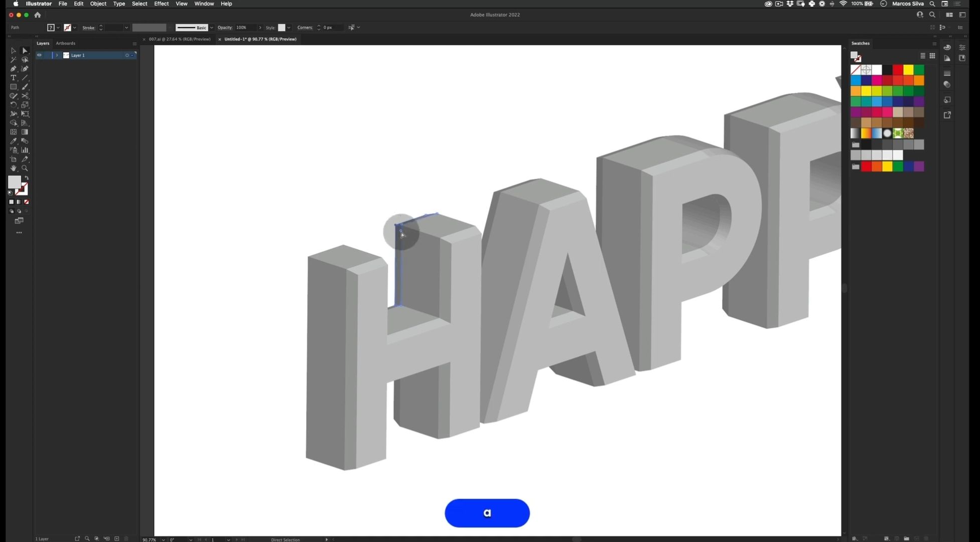Select the Selection (black arrow outline) tool
Viewport: 980px width, 542px height.
tap(14, 51)
